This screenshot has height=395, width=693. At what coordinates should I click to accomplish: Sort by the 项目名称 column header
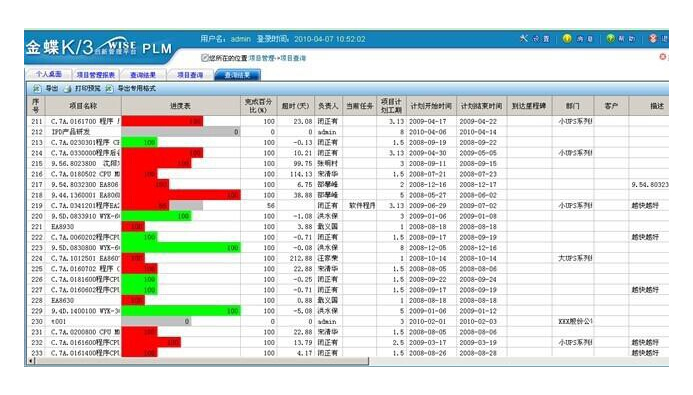click(x=83, y=106)
